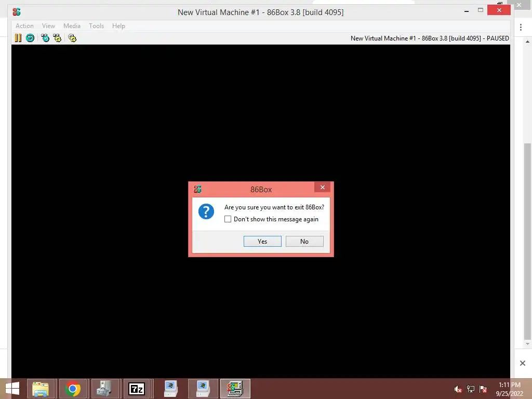
Task: Select the active 86Box taskbar icon
Action: [x=235, y=389]
